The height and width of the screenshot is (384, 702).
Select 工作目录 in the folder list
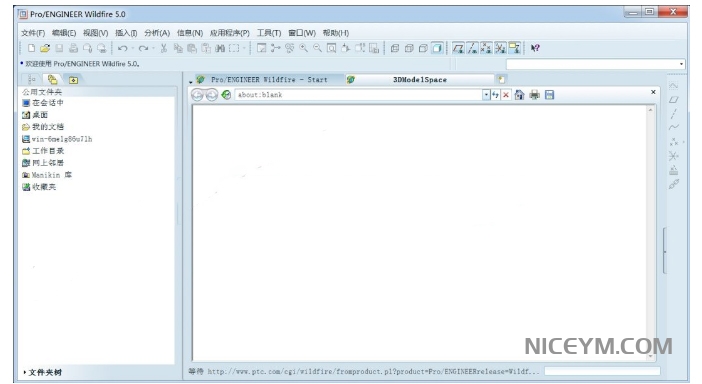[43, 151]
